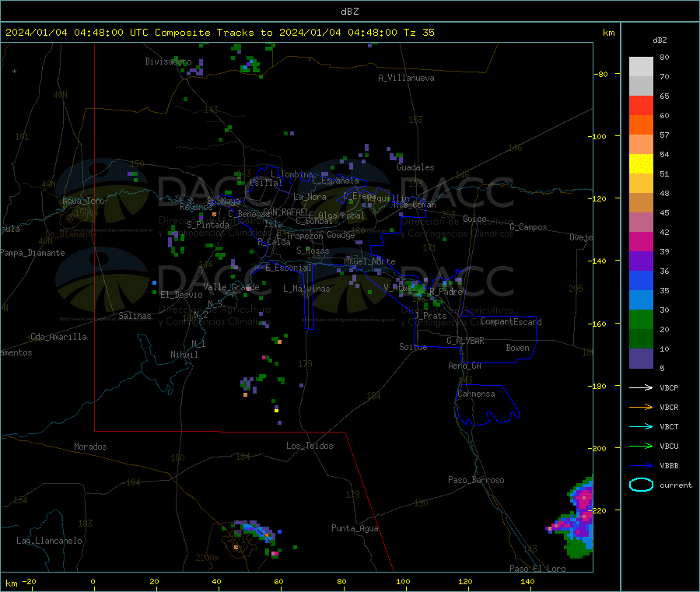The image size is (700, 592).
Task: Click the G_Campos place label
Action: pyautogui.click(x=529, y=227)
